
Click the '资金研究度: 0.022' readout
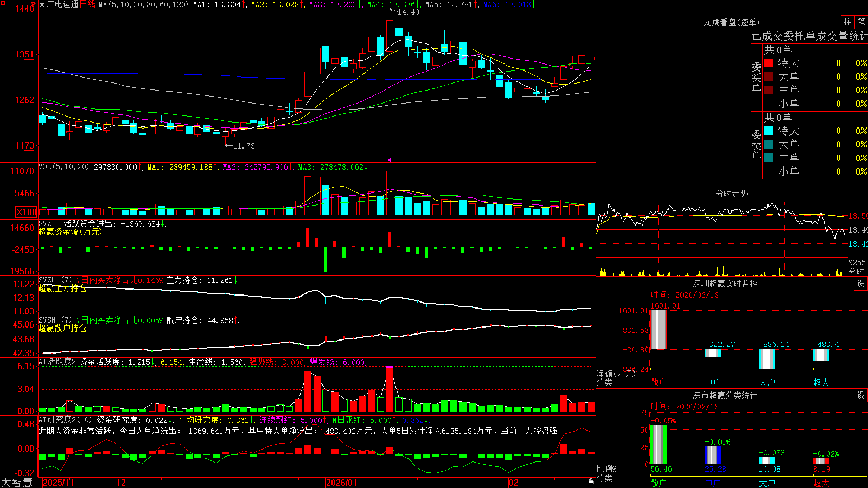tap(132, 420)
